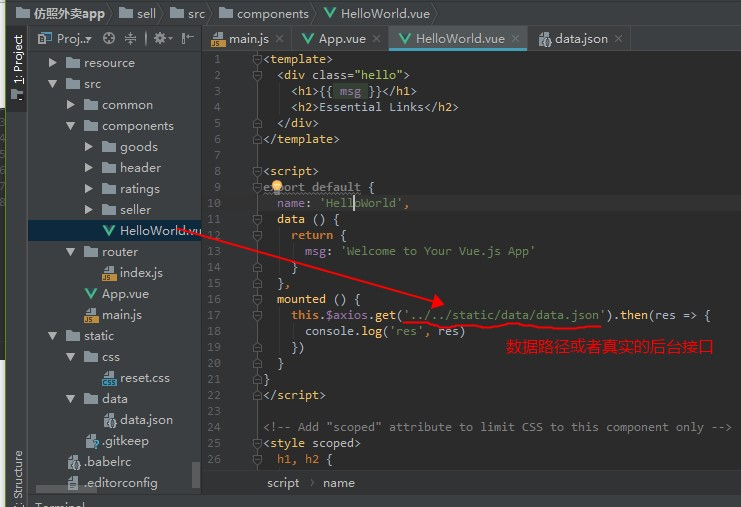This screenshot has height=507, width=741.
Task: Select the .gitkeep file
Action: pos(117,441)
